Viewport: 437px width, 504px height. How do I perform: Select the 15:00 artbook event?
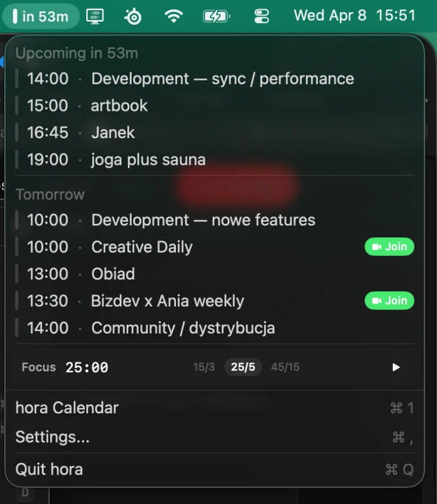point(119,105)
